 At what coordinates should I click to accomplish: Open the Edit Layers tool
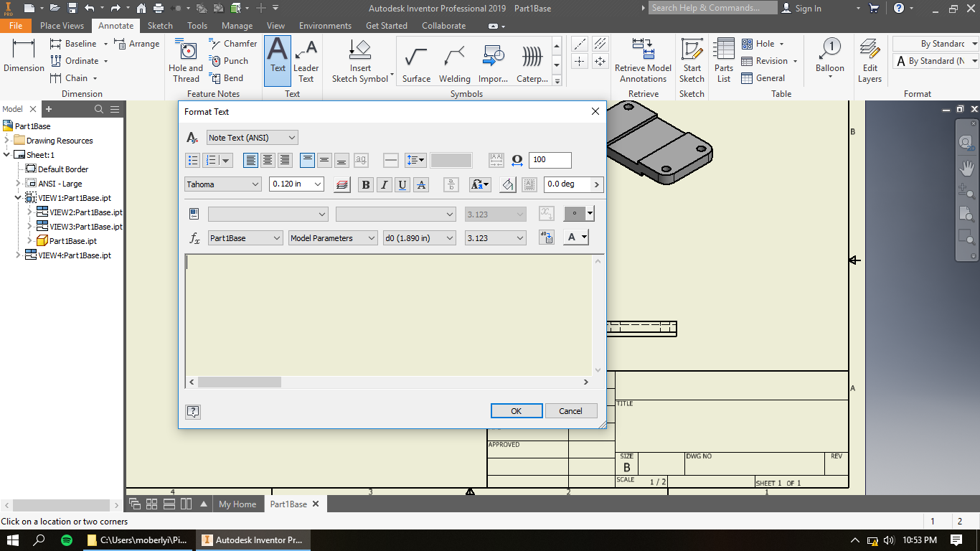tap(870, 61)
